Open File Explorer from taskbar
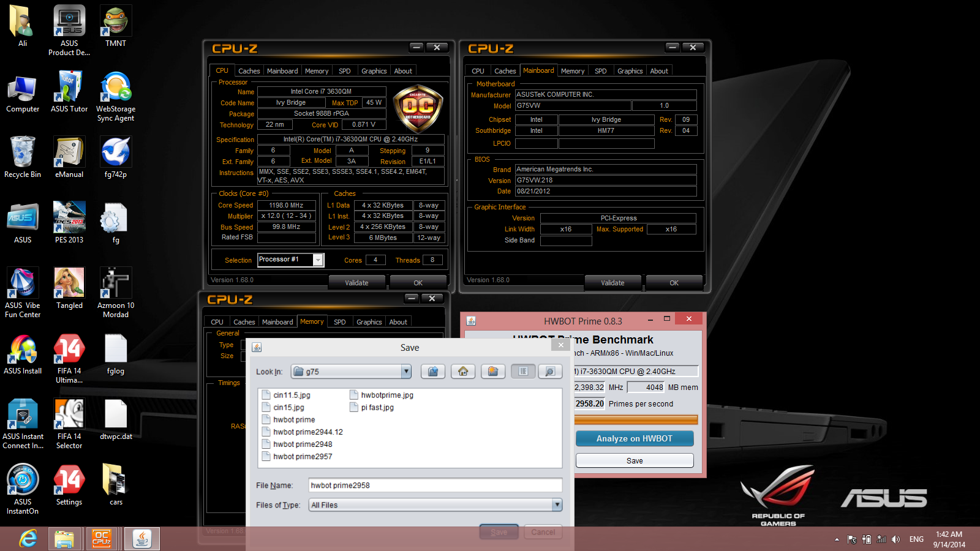Screen dimensions: 980x551 64,539
